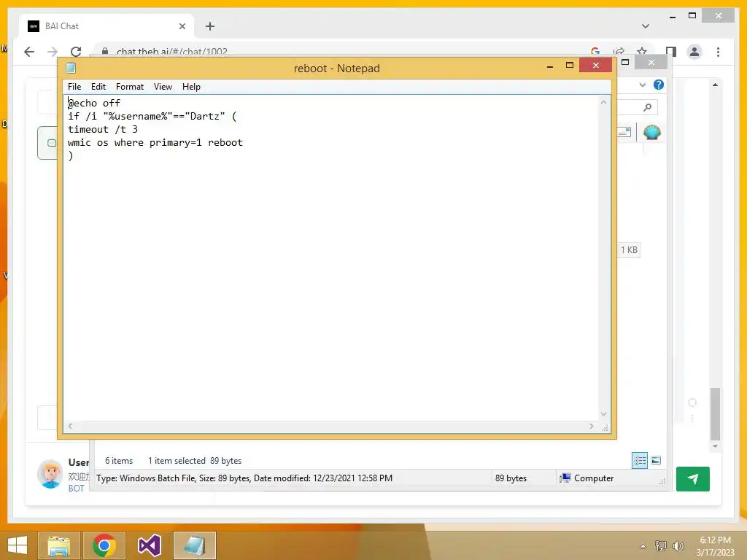Click the chat icon in page sidebar
The height and width of the screenshot is (560, 747).
click(x=52, y=143)
